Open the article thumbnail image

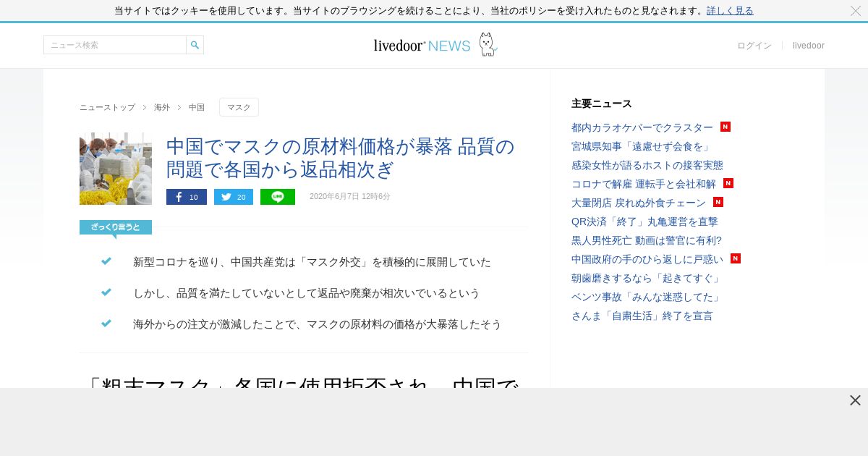coord(116,169)
